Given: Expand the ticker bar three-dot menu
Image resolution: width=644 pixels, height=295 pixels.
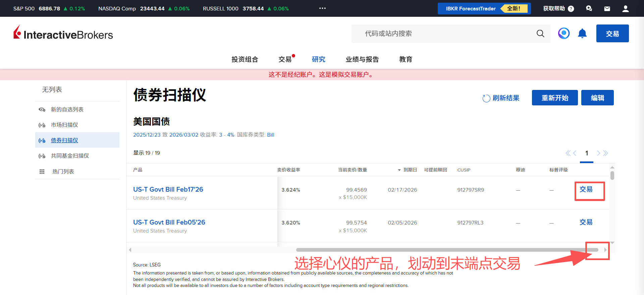Looking at the screenshot, I should [322, 8].
